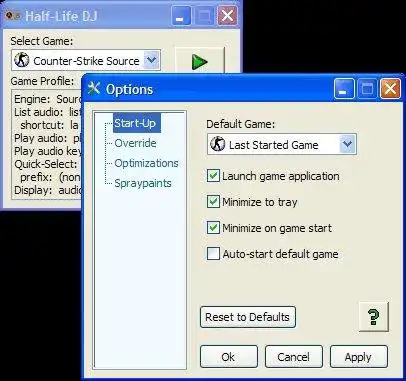Open help with the question mark button
The height and width of the screenshot is (381, 406).
[374, 317]
